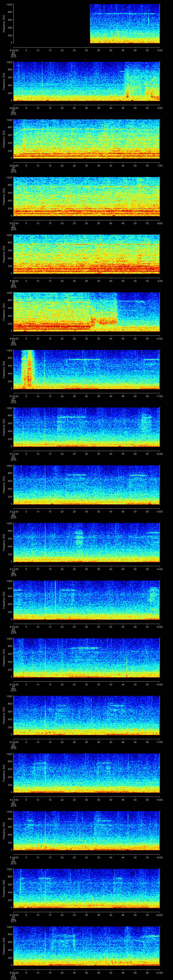Image resolution: width=173 pixels, height=980 pixels.
Task: Click the 5:20:00 start time label
Action: point(14,972)
